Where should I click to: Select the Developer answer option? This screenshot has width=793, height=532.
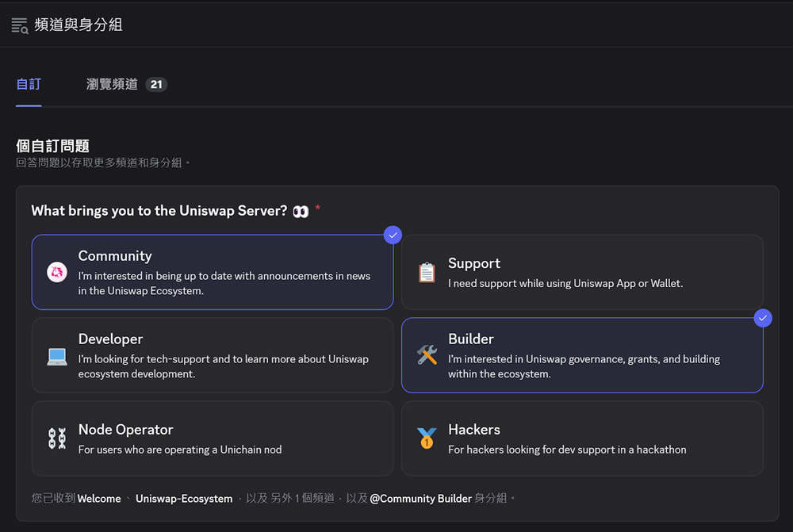213,355
